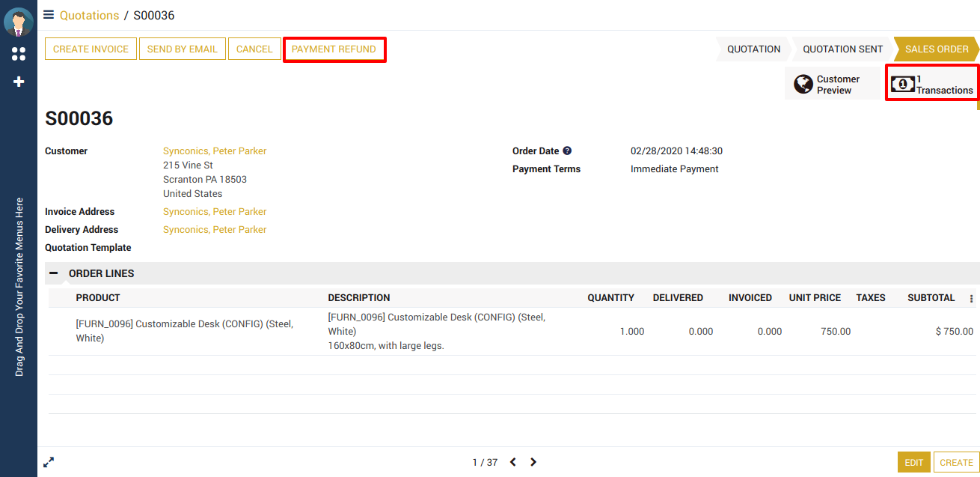This screenshot has width=980, height=477.
Task: Select the Quotation status stage
Action: point(753,49)
